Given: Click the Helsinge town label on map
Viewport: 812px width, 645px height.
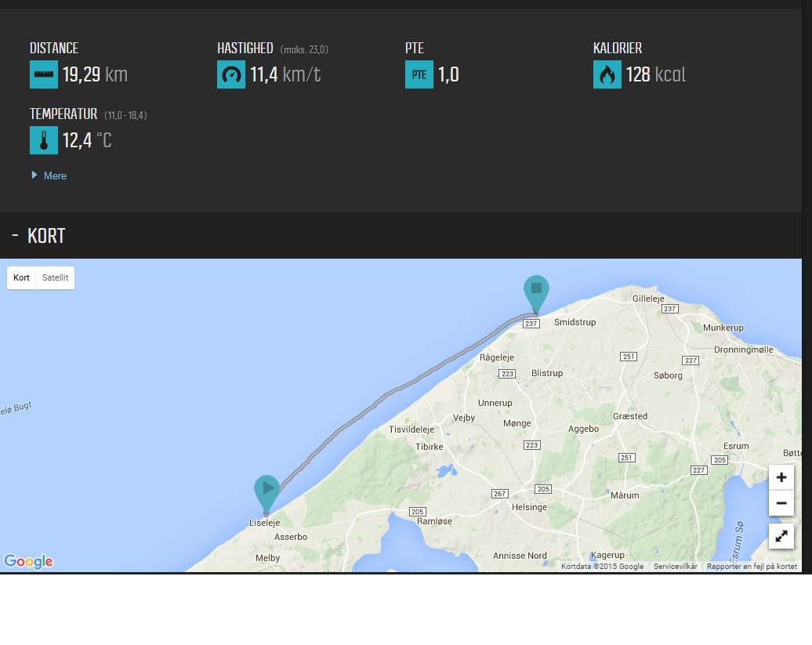Looking at the screenshot, I should coord(529,507).
